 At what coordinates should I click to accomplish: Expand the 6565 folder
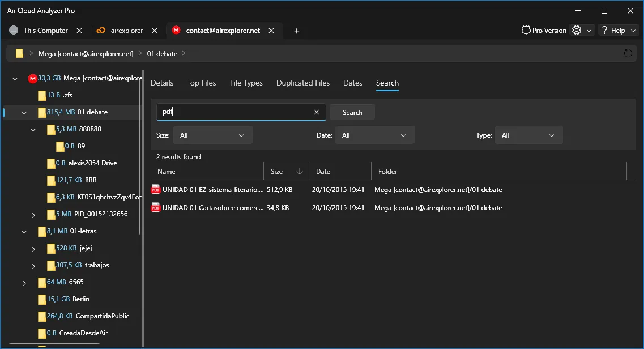(25, 283)
